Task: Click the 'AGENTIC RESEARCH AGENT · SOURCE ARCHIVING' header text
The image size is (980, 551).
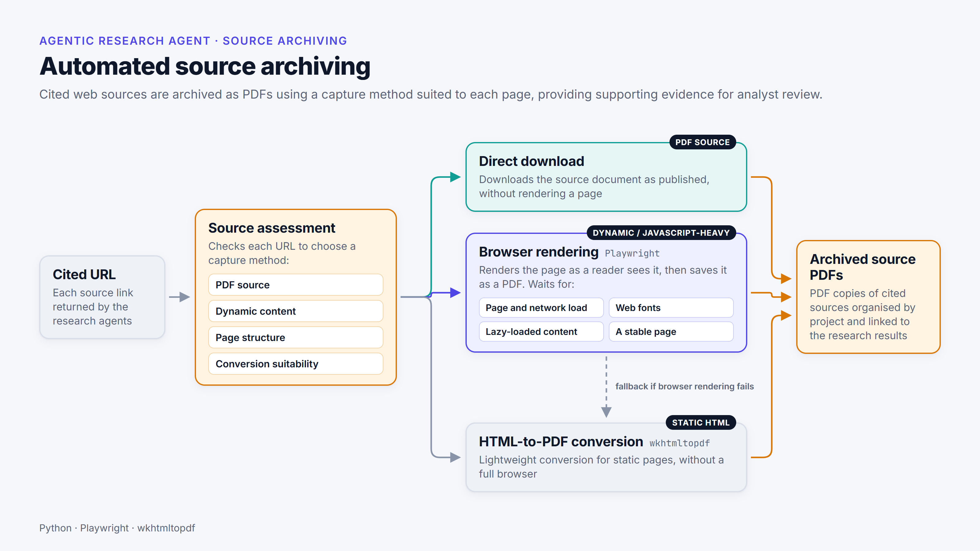Action: 193,41
